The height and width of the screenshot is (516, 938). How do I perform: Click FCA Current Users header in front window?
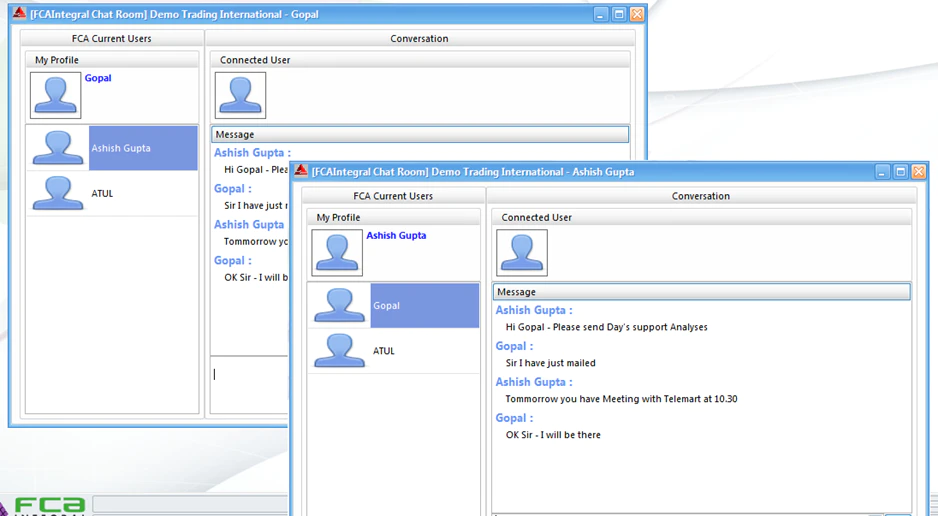tap(393, 196)
